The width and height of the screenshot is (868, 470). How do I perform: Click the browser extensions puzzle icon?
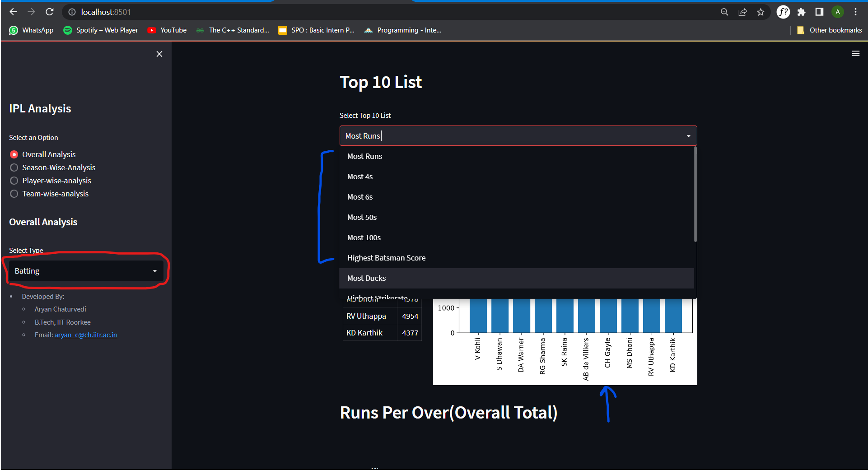(801, 12)
